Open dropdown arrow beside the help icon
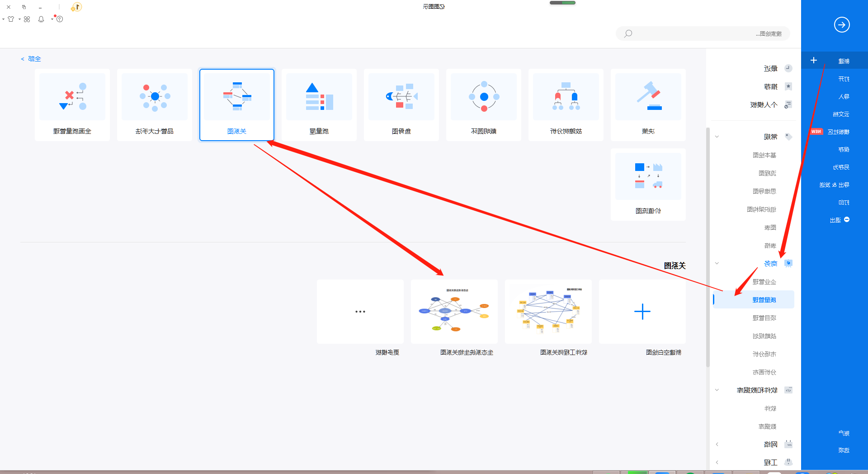The height and width of the screenshot is (474, 868). pyautogui.click(x=52, y=19)
